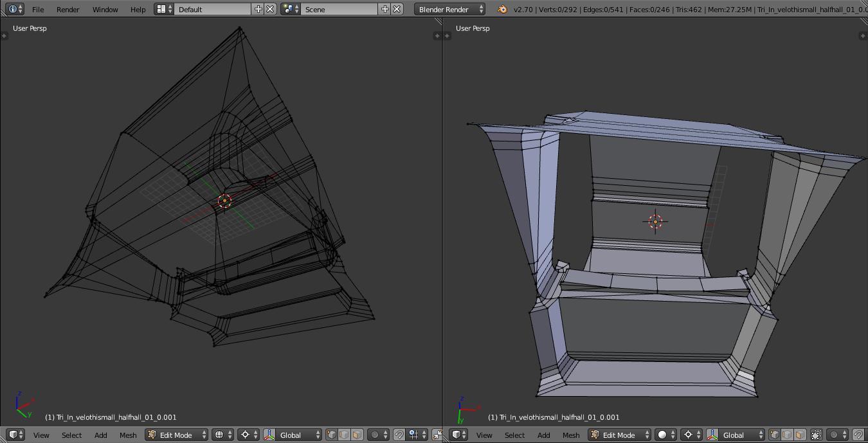The width and height of the screenshot is (868, 443).
Task: Delete the Default screen layout
Action: pyautogui.click(x=271, y=9)
